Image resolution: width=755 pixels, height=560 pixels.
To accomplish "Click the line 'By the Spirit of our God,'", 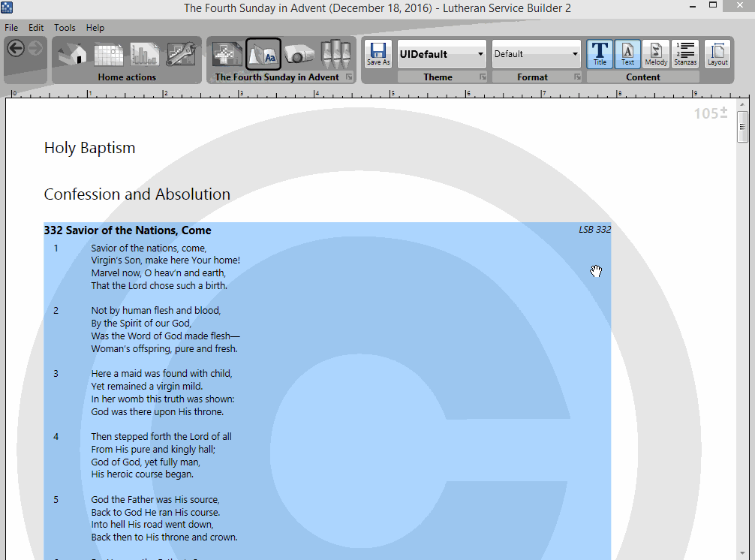I will (x=141, y=323).
